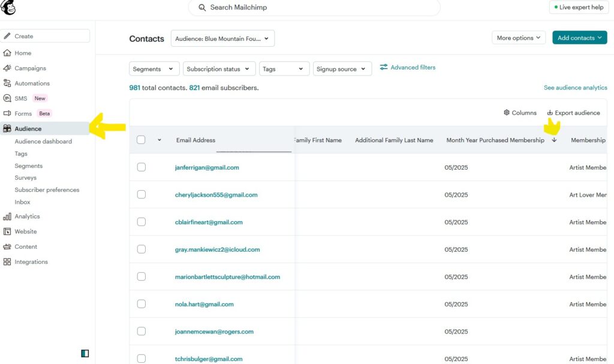The image size is (614, 364).
Task: Follow the See audience analytics link
Action: [x=575, y=88]
